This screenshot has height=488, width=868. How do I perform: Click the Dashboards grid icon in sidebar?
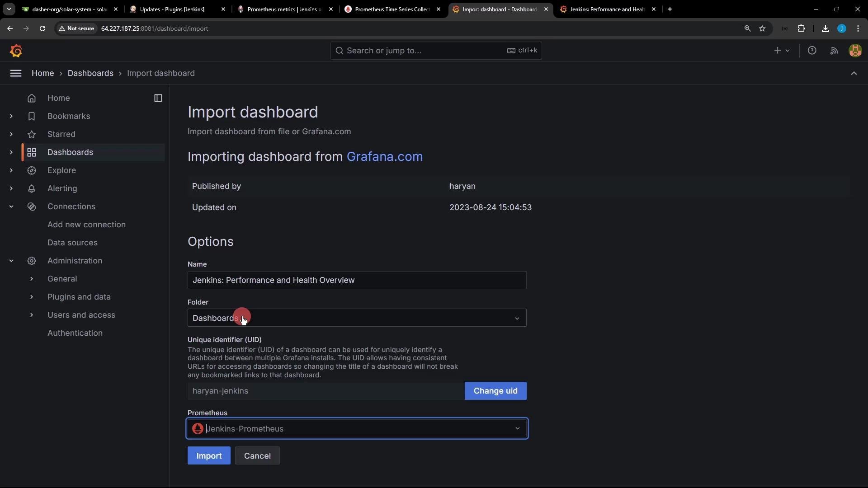(x=32, y=152)
